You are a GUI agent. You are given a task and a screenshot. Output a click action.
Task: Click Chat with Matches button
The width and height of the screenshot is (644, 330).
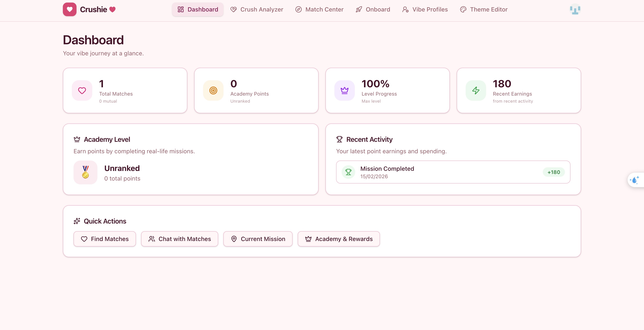[179, 239]
